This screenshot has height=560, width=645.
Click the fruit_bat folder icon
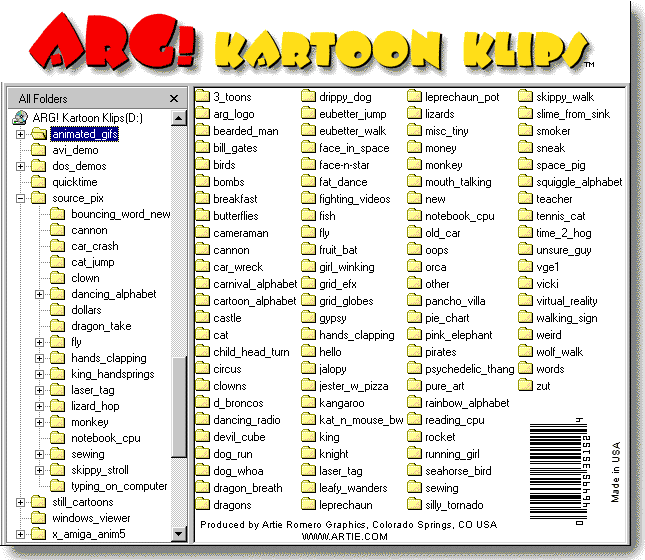pos(308,250)
